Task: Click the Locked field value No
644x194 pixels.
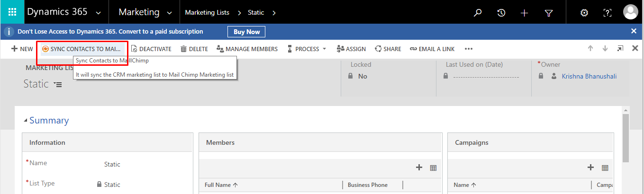Action: click(x=363, y=76)
